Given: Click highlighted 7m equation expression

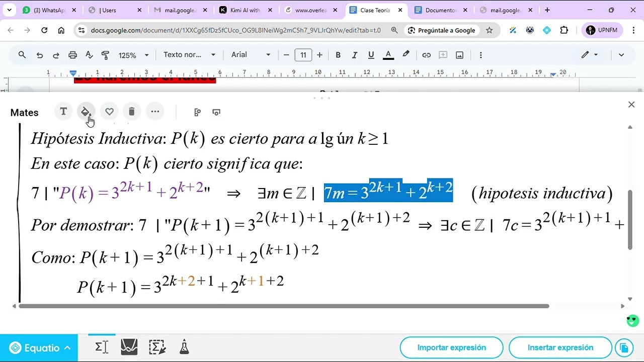Looking at the screenshot, I should (x=388, y=191).
